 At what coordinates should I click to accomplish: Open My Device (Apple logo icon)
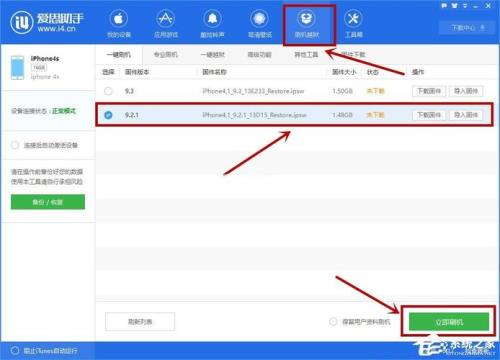click(119, 24)
